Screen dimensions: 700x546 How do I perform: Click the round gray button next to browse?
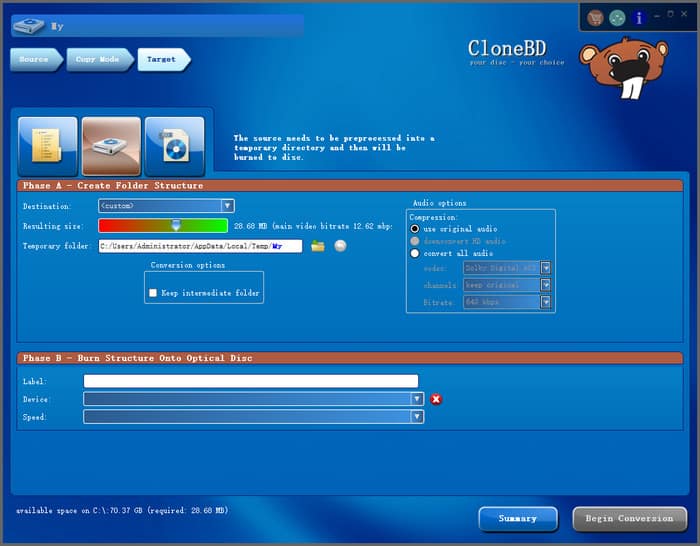click(340, 246)
